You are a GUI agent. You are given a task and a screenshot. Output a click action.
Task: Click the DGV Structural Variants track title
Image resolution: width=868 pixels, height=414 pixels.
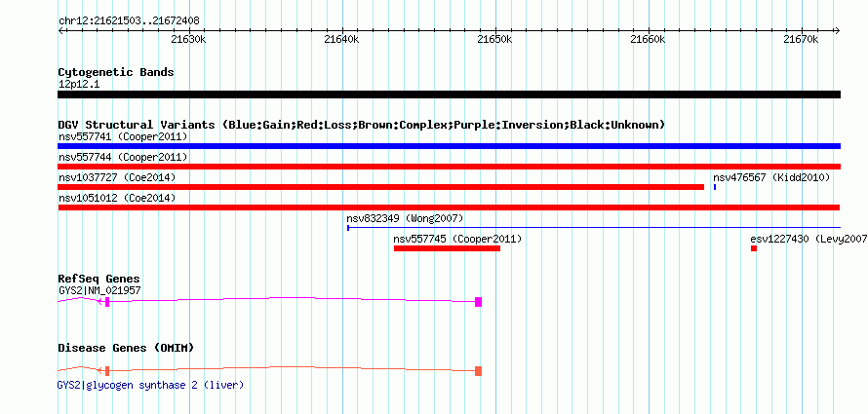362,125
